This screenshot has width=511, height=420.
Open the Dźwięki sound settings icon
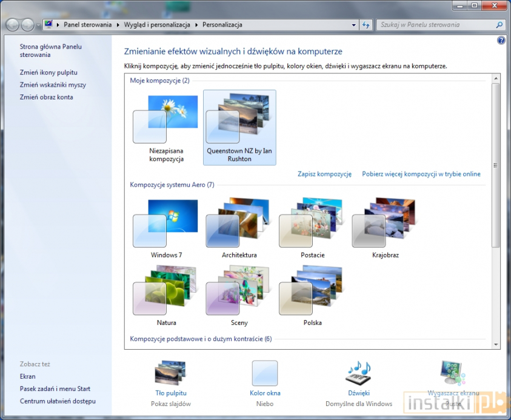[358, 373]
